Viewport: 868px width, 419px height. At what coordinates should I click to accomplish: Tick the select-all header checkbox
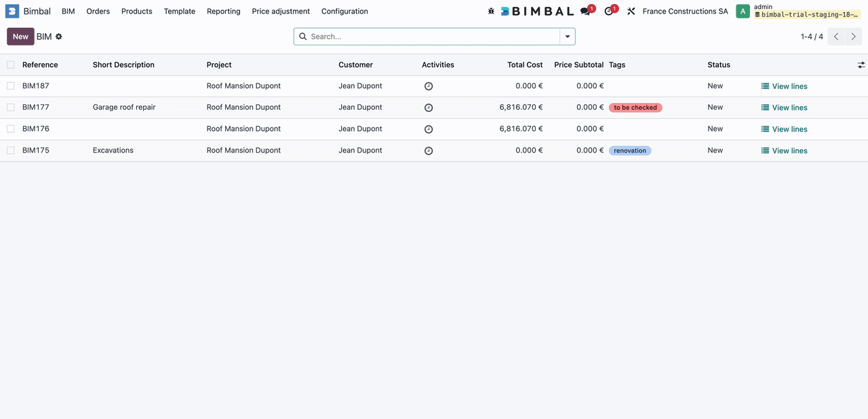pos(11,65)
